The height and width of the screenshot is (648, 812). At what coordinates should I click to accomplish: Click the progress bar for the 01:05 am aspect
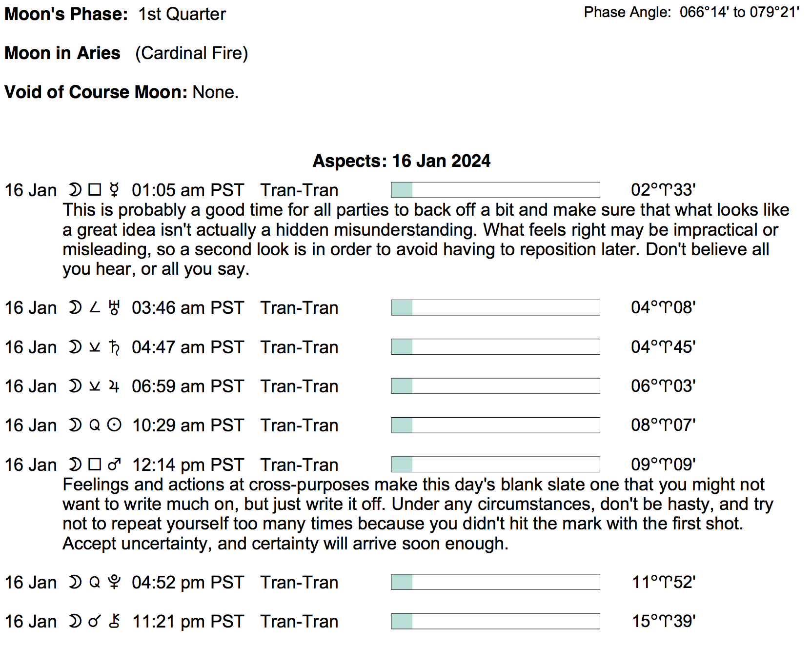tap(495, 190)
